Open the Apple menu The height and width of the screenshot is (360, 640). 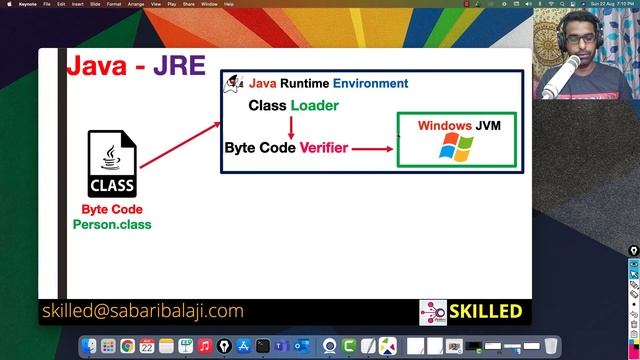tap(9, 4)
